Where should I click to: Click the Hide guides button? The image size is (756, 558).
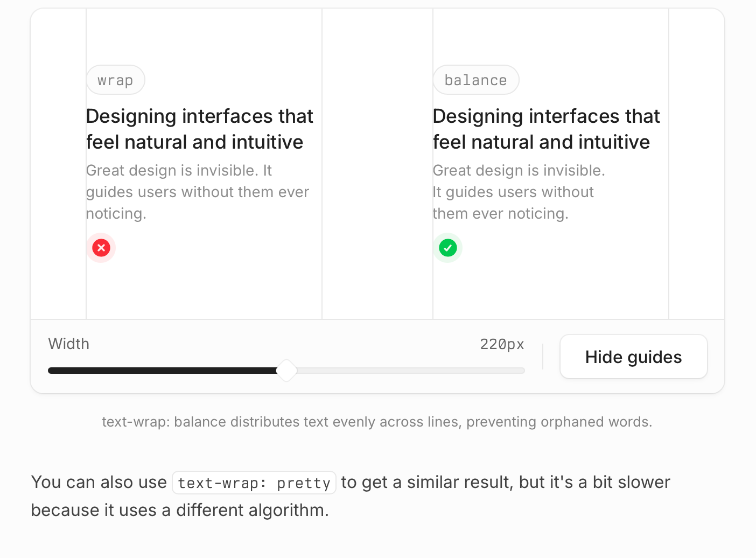633,357
